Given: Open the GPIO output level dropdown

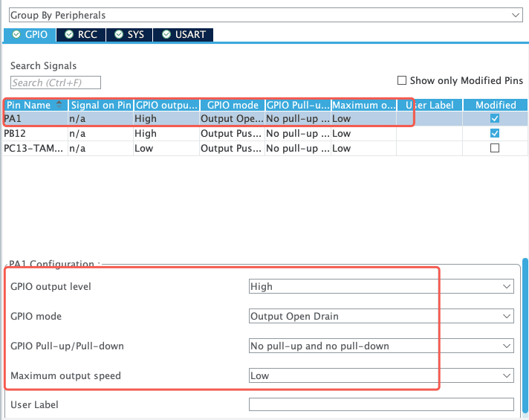Looking at the screenshot, I should click(x=381, y=286).
